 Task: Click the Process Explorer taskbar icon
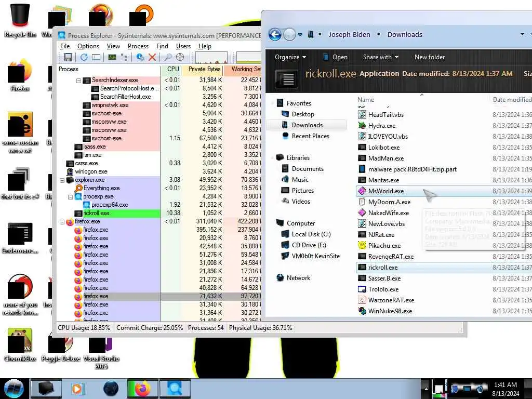tap(175, 389)
